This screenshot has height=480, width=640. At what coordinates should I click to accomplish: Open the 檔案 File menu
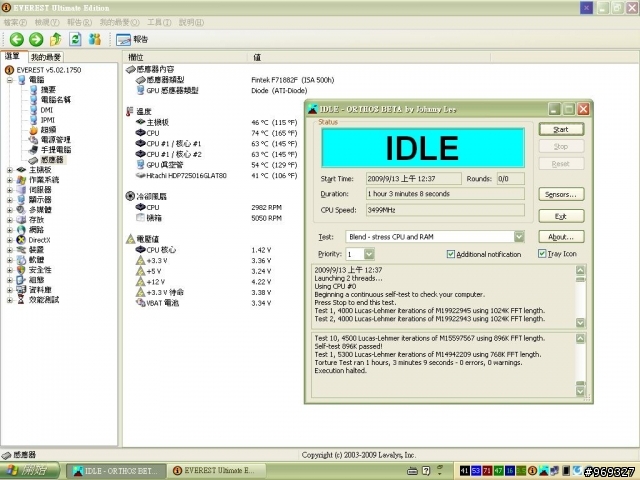click(x=15, y=22)
